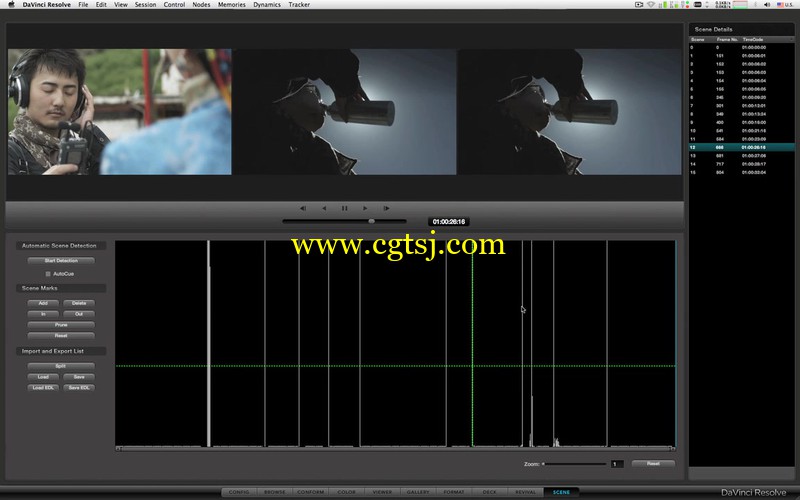This screenshot has width=800, height=500.
Task: Click the Prune button
Action: pos(61,325)
